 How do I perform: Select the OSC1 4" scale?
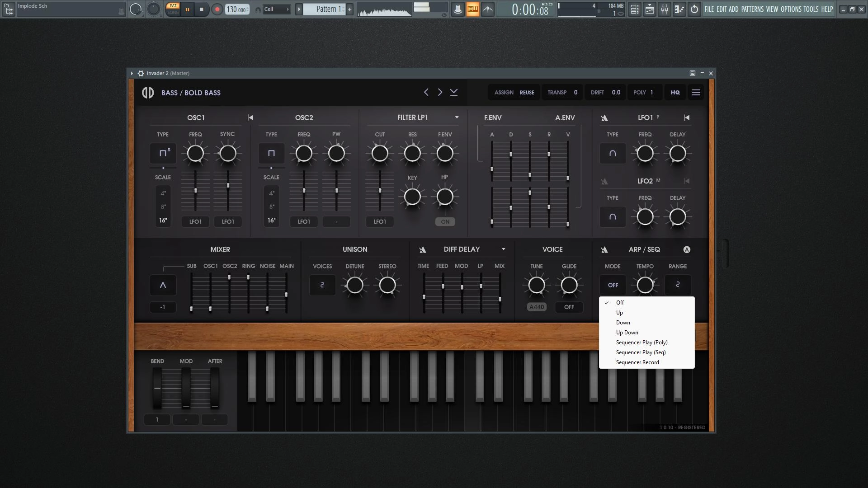coord(163,193)
